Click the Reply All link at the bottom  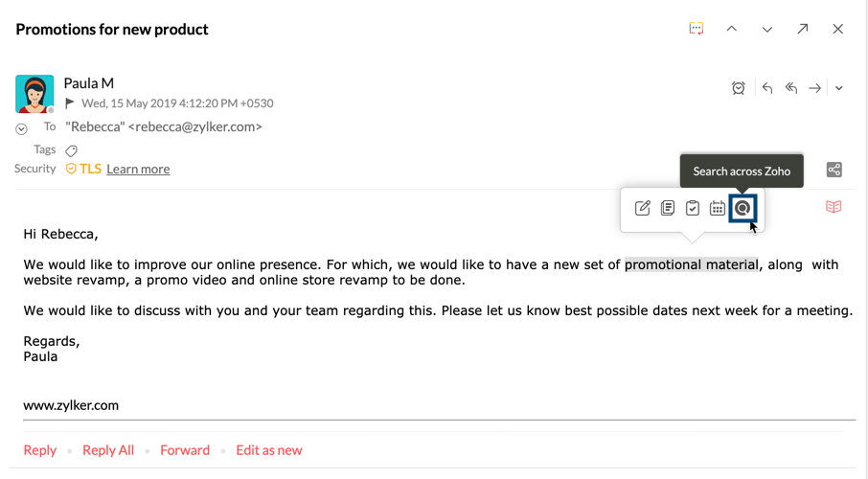[x=108, y=450]
